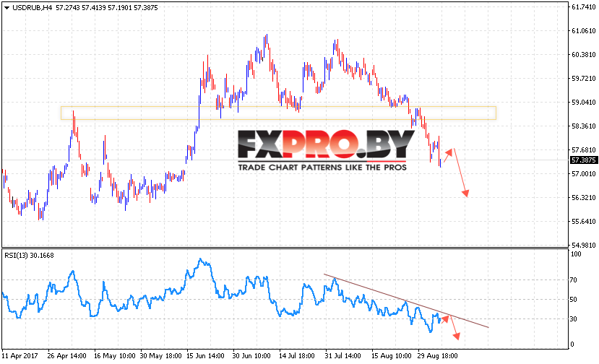
Task: Click the 30 Jun 10:00 time label
Action: 251,355
